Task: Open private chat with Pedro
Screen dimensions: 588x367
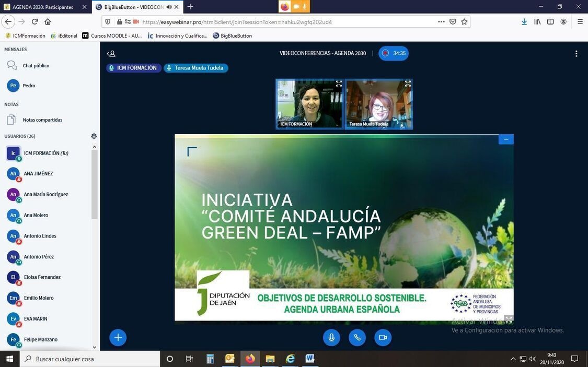Action: point(29,86)
